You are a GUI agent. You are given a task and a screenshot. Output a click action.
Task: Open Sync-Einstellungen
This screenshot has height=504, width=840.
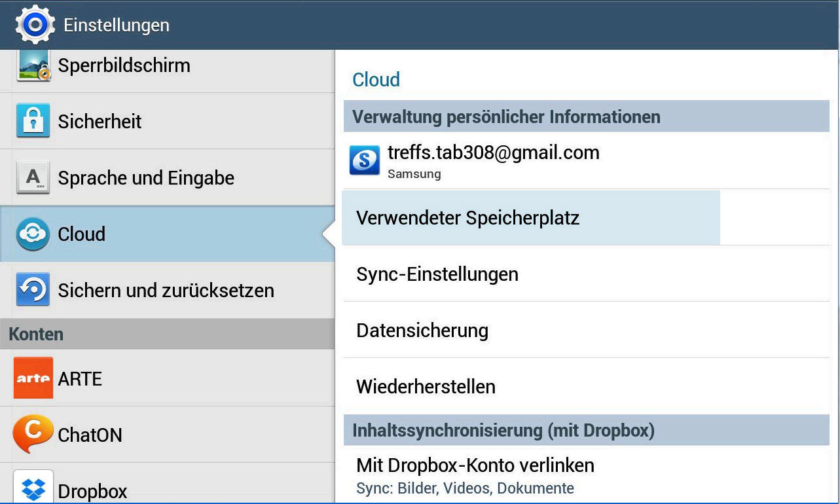[437, 274]
